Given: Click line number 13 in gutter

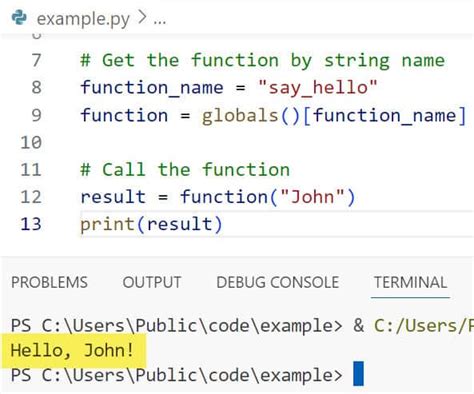Looking at the screenshot, I should pyautogui.click(x=31, y=224).
